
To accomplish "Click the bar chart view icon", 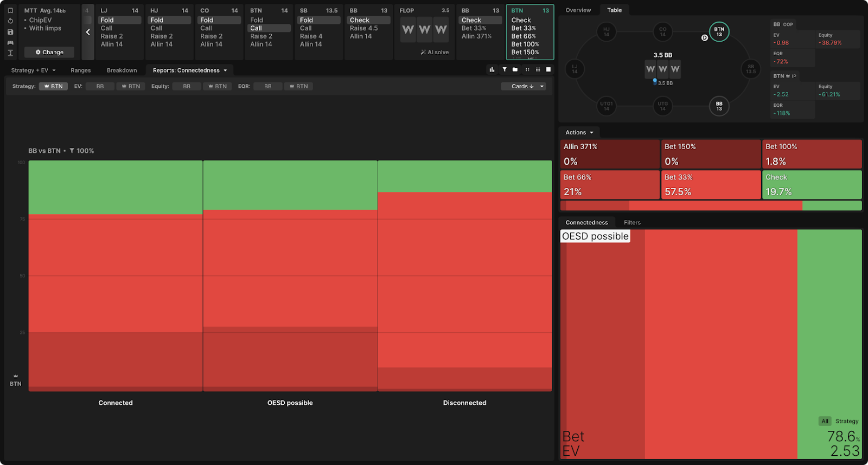I will (492, 69).
